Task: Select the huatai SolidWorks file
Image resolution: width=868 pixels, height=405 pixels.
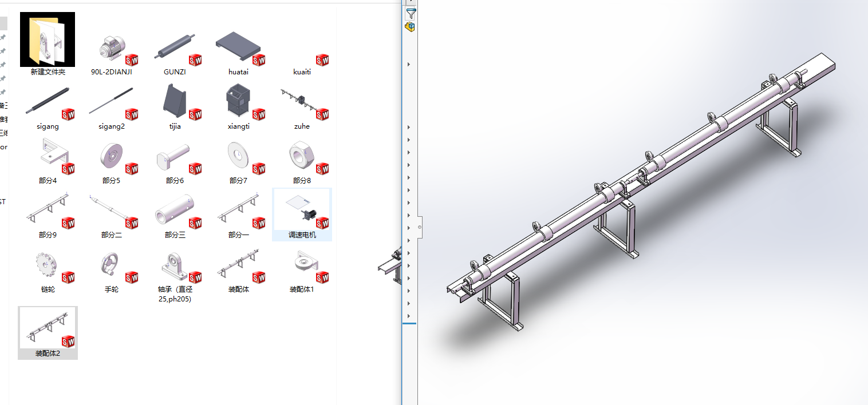Action: [238, 54]
